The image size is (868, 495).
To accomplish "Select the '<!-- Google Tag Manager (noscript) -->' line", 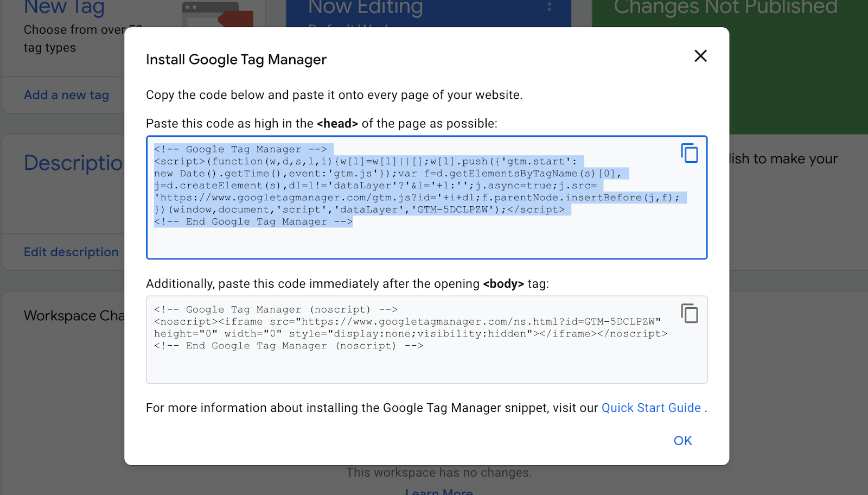I will [x=276, y=309].
